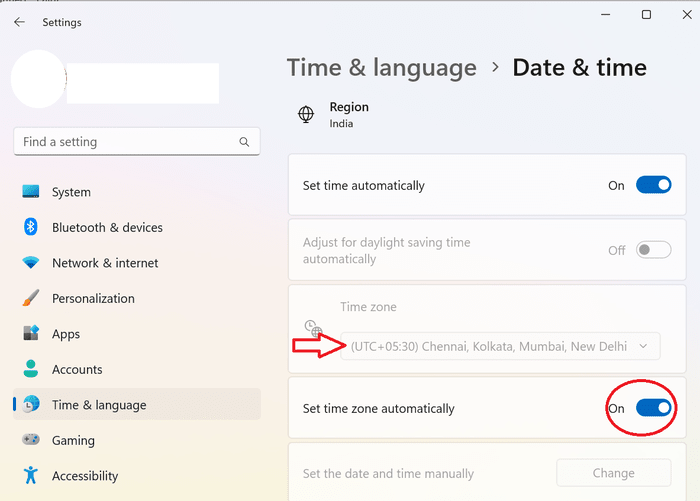Toggle Adjust for daylight saving time switch
The height and width of the screenshot is (501, 700).
click(x=654, y=250)
